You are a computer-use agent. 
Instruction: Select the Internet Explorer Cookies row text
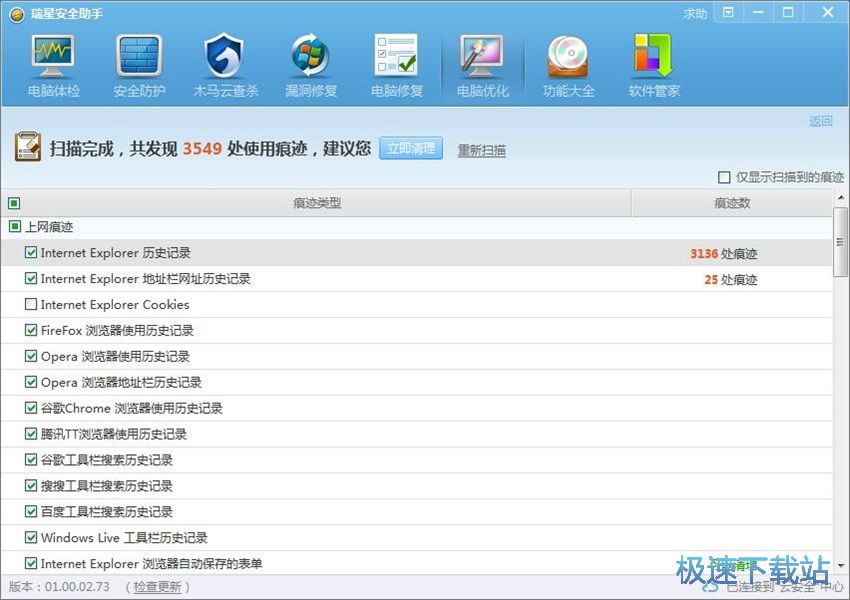115,305
